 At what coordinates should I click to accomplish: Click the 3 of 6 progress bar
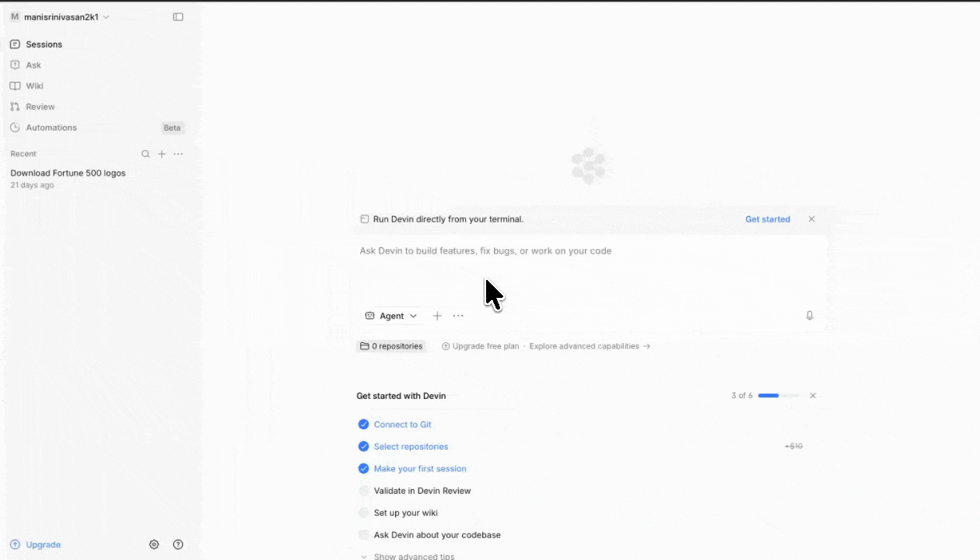point(778,396)
